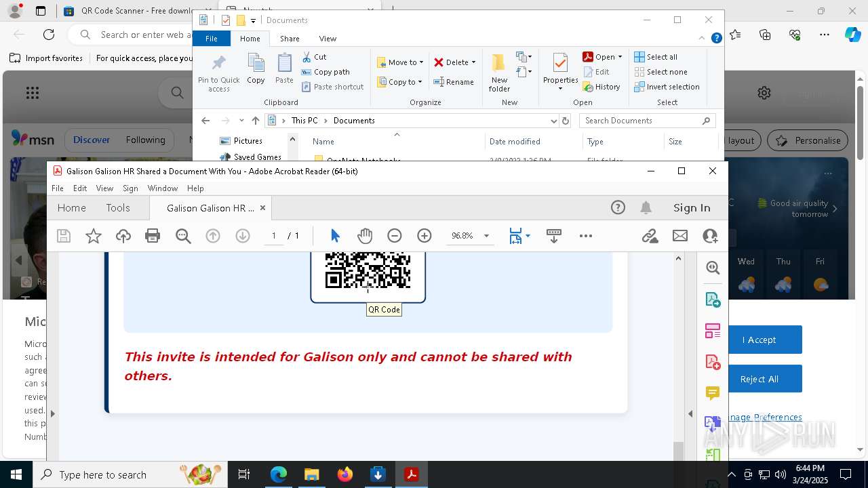
Task: Close the Galison Galison HR document tab
Action: click(262, 208)
